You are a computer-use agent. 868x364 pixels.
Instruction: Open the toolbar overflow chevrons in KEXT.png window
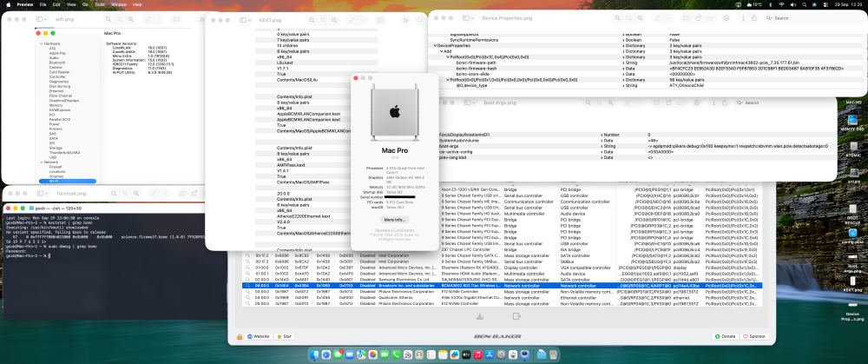405,20
